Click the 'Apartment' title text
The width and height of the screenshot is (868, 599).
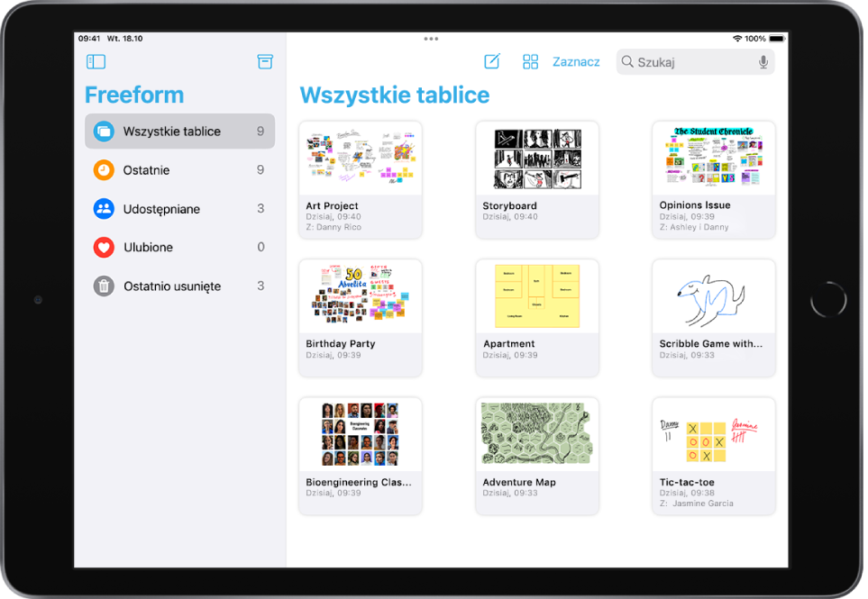508,343
